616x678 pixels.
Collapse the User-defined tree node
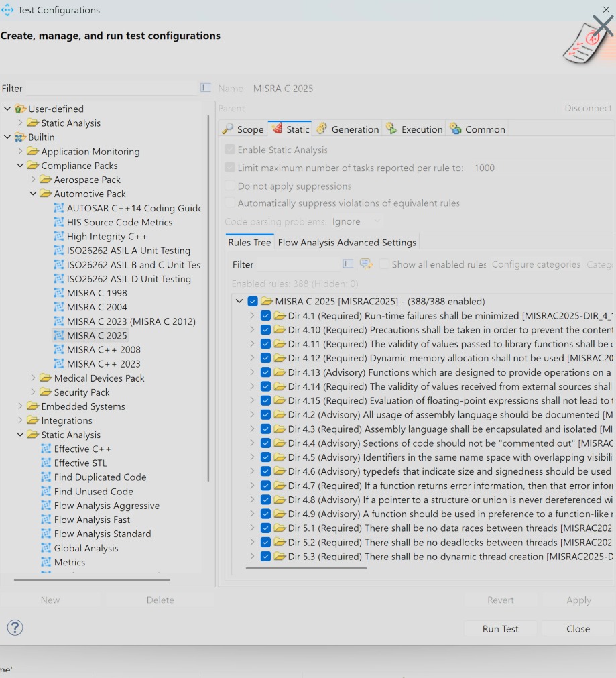pos(7,109)
